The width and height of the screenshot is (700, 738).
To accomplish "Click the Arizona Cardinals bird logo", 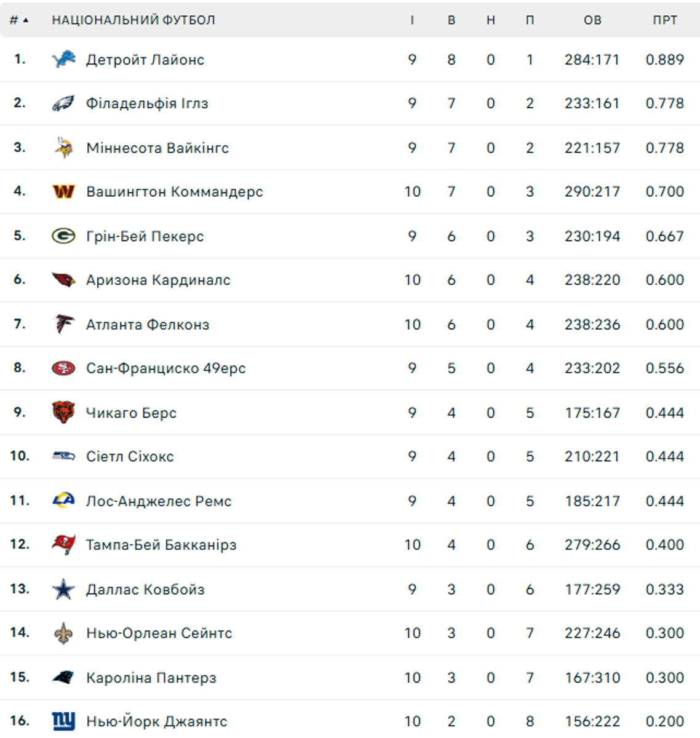I will click(x=63, y=280).
